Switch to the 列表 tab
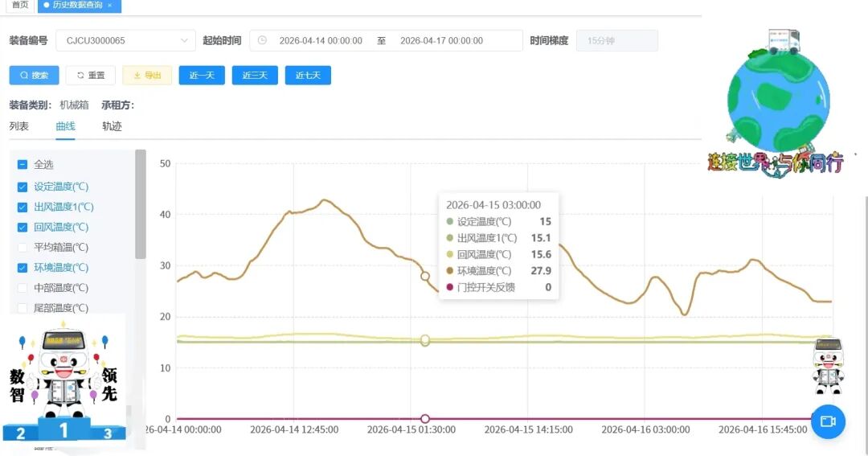 point(19,126)
